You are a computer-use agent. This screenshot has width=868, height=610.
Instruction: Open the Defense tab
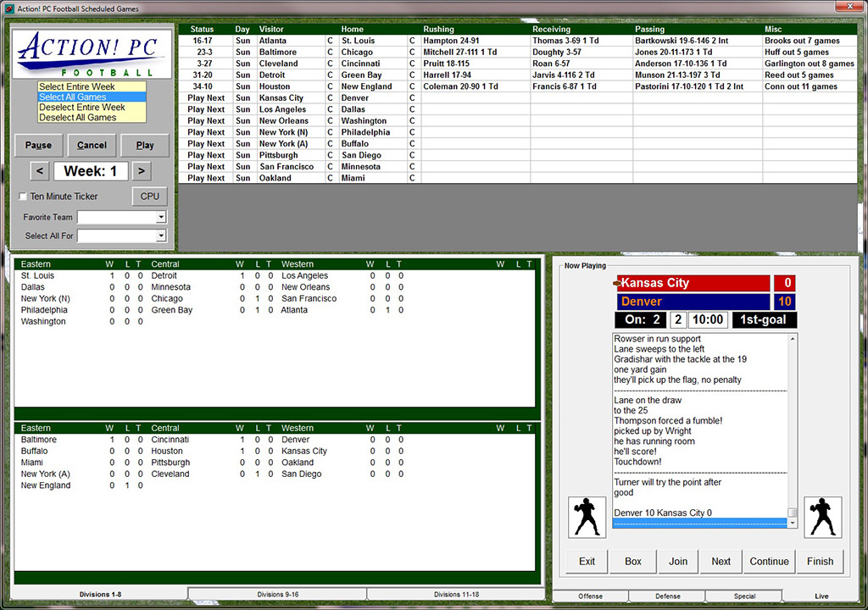tap(667, 596)
